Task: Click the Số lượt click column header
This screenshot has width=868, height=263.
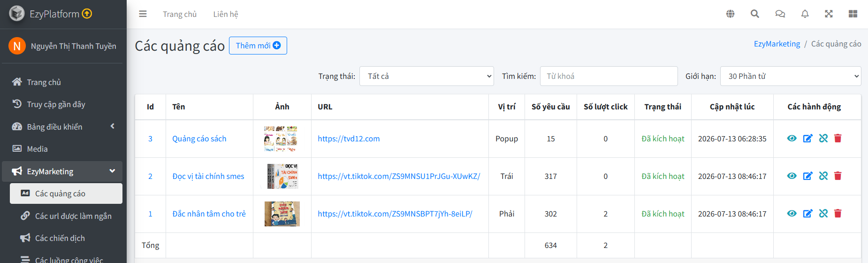Action: pos(606,107)
